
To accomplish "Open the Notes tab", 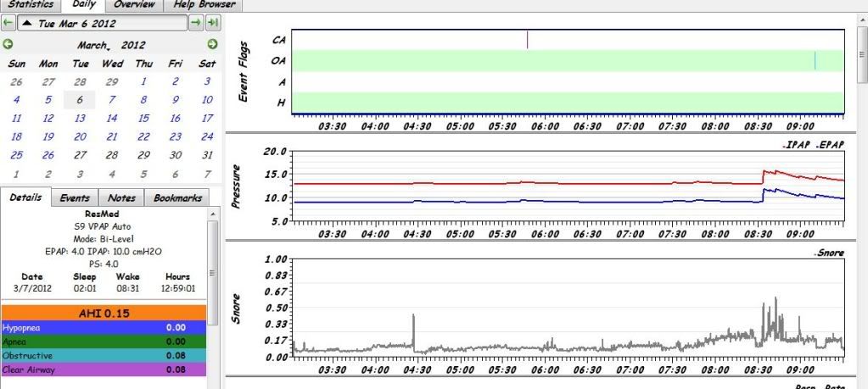I will [x=121, y=197].
